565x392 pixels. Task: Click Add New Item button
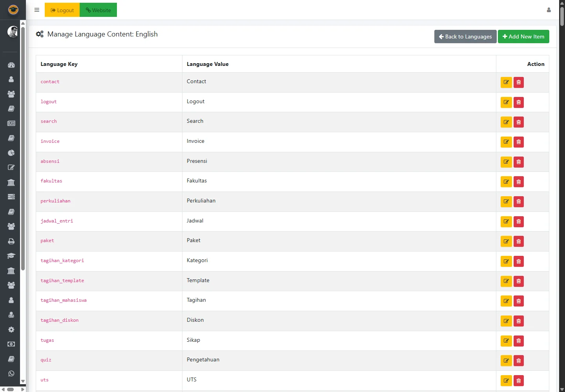[523, 36]
